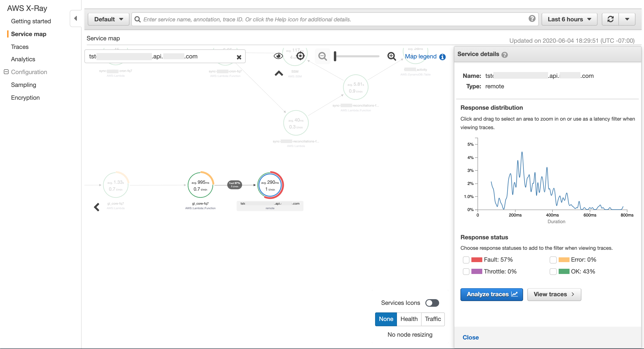Select Health node sizing option
The width and height of the screenshot is (644, 349).
409,319
